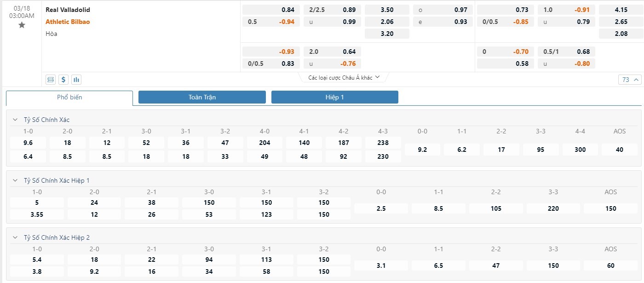Select full-time 4-4 odds 300
The height and width of the screenshot is (283, 644).
pyautogui.click(x=580, y=150)
